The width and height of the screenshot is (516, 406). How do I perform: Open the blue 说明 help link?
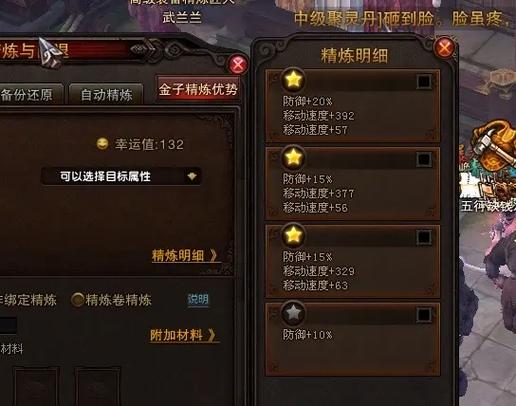click(x=198, y=299)
